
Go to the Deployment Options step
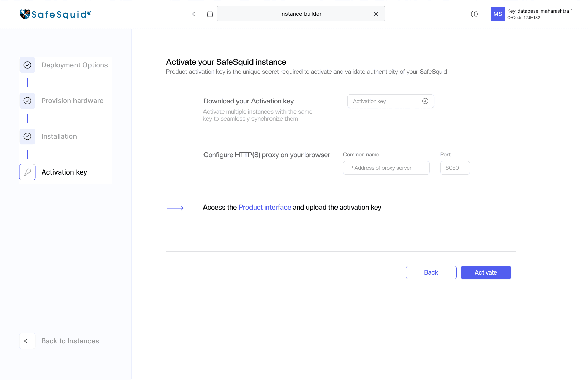75,65
